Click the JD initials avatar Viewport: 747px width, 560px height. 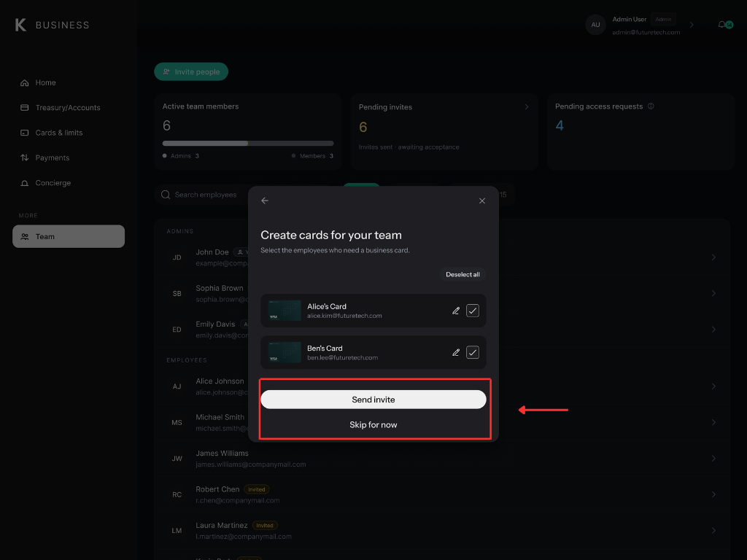click(177, 257)
